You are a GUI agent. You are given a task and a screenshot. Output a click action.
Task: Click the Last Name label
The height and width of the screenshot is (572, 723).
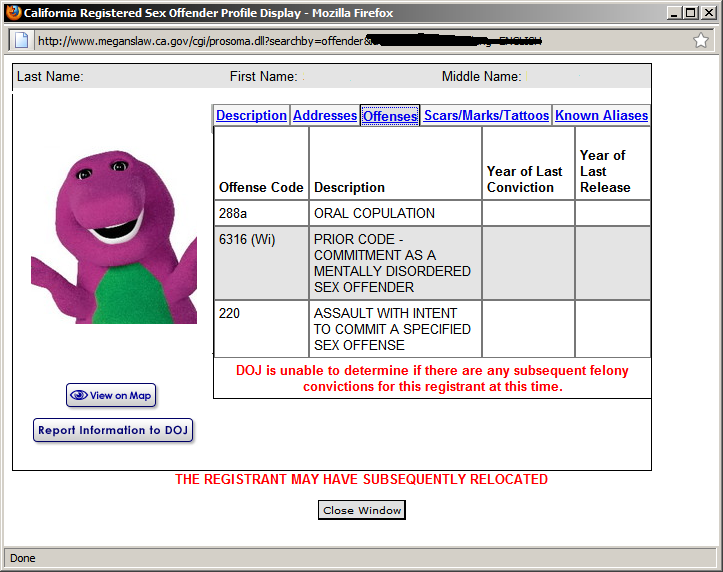click(x=50, y=77)
